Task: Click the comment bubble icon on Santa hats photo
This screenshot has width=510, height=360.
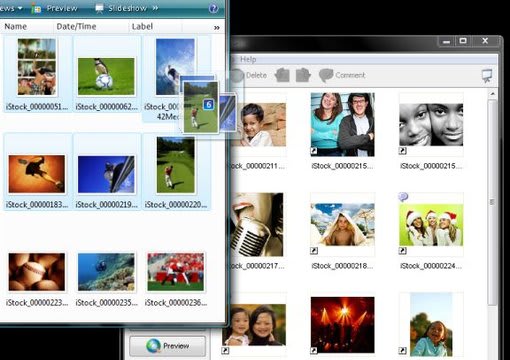Action: pos(403,197)
